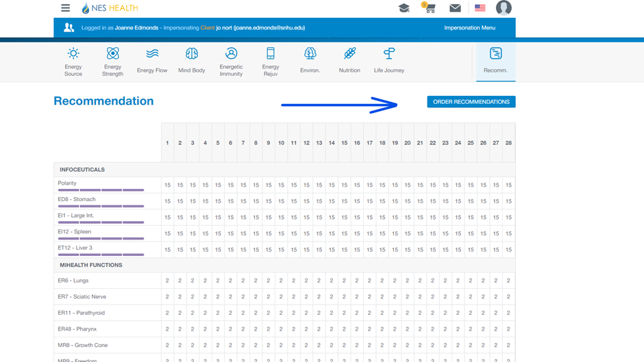The image size is (644, 362).
Task: Open the hamburger menu
Action: pyautogui.click(x=65, y=8)
